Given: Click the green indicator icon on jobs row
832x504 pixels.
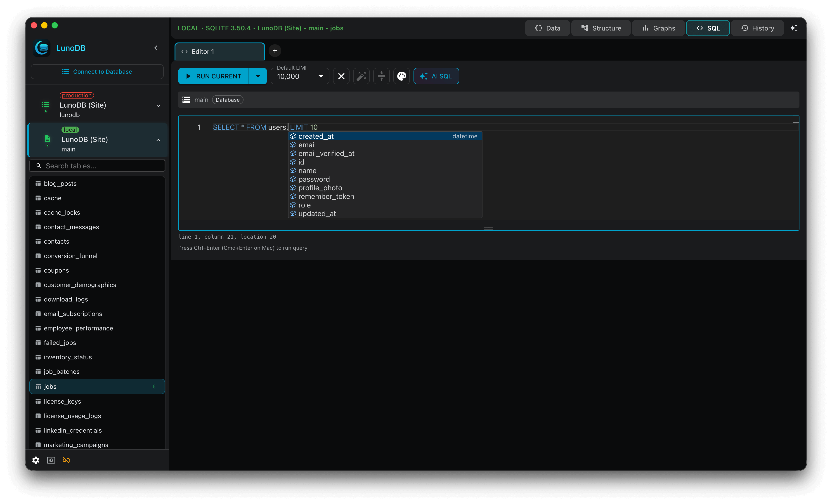Looking at the screenshot, I should (x=155, y=386).
